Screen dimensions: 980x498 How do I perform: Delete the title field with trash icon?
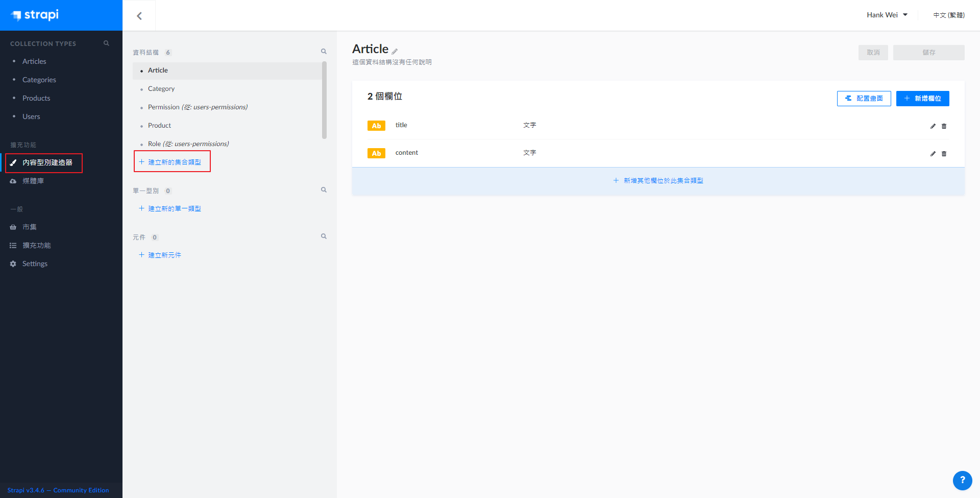coord(944,126)
